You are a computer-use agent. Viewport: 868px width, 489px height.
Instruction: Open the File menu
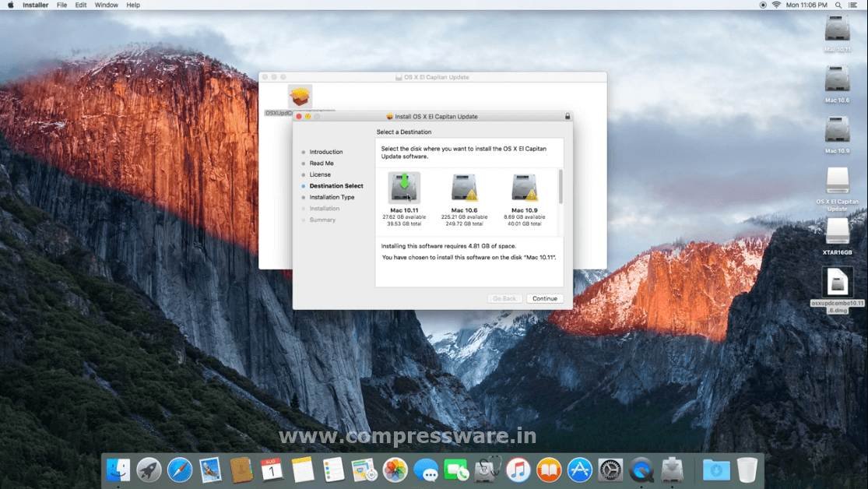[62, 5]
